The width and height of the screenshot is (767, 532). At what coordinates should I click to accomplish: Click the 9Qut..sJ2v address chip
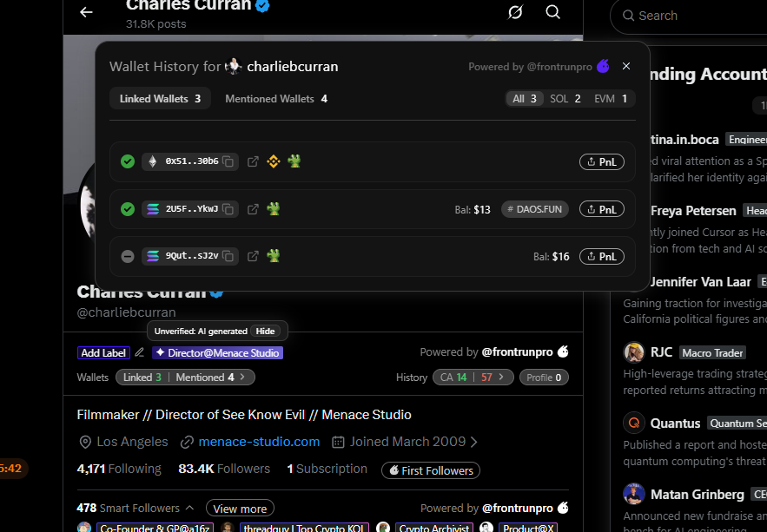190,256
